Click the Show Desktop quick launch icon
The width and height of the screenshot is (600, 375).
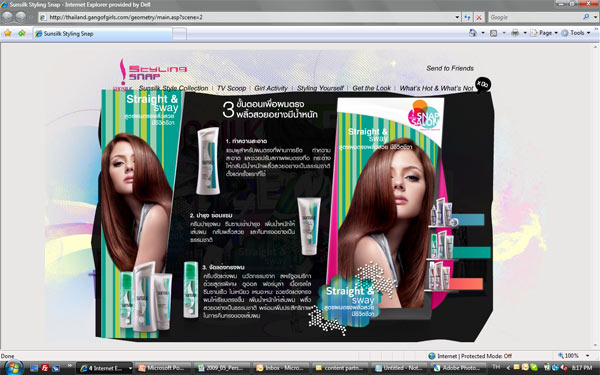[x=34, y=368]
